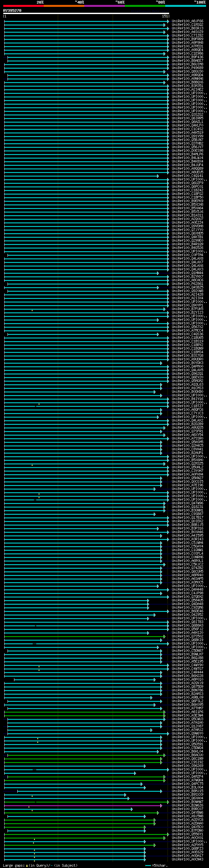Select hit label UniRef100_Q6AZL1
Viewport: 209px width, 868px height.
coord(187,122)
